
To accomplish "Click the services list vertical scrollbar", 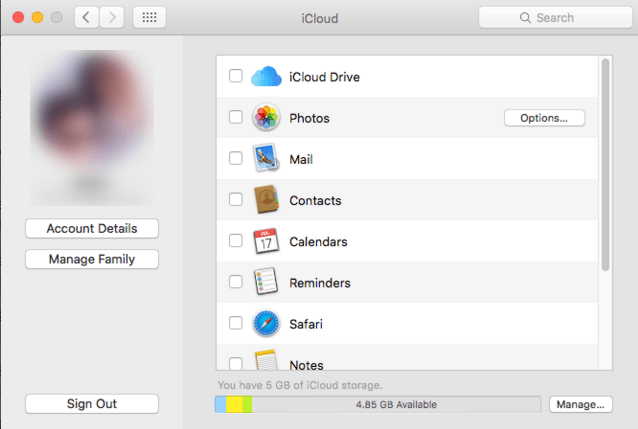I will [605, 164].
